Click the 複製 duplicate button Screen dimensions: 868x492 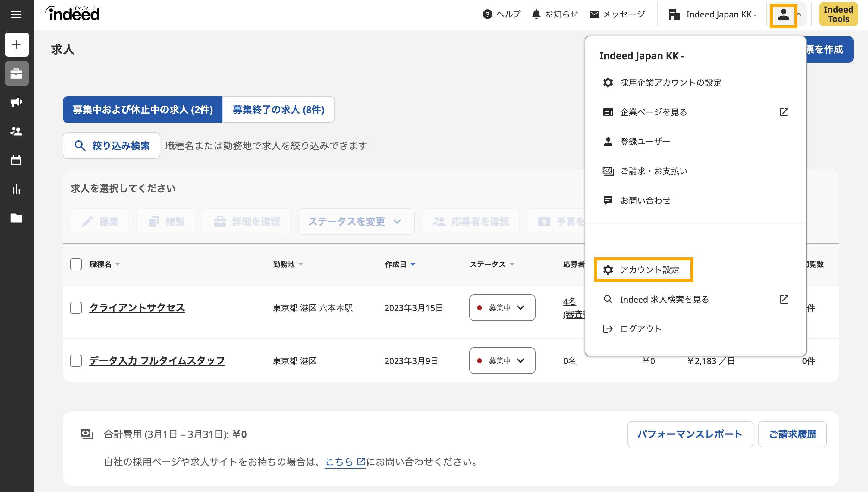(x=166, y=222)
